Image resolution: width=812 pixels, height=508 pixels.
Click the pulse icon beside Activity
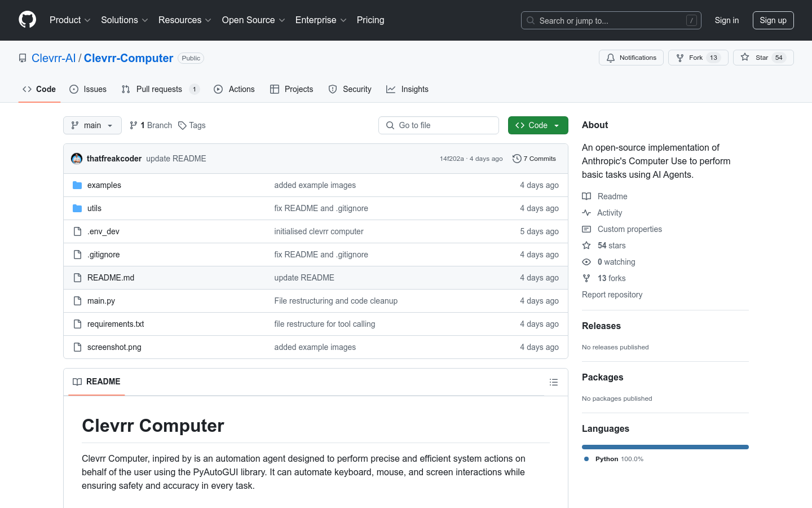[x=586, y=213]
